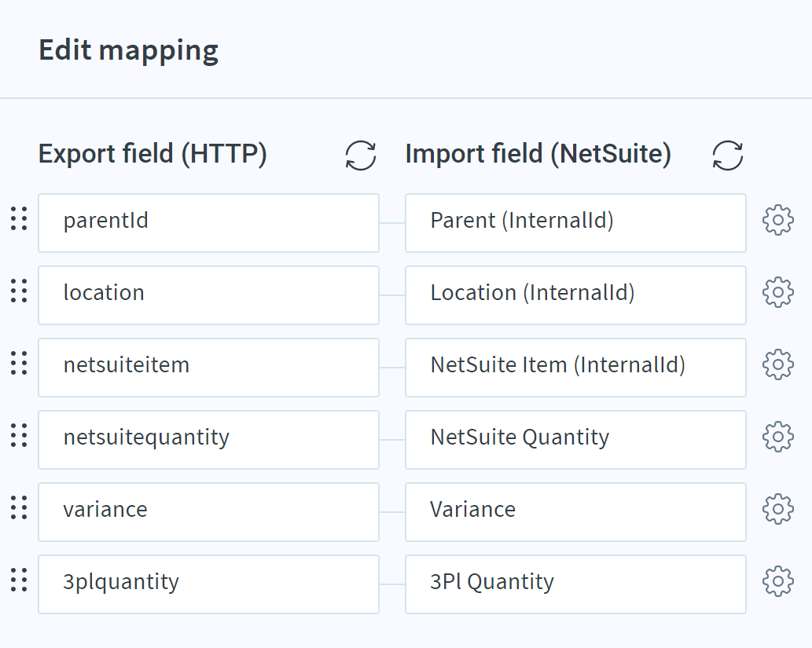Image resolution: width=812 pixels, height=648 pixels.
Task: Click the gear icon beside NetSuite Quantity
Action: coord(777,437)
